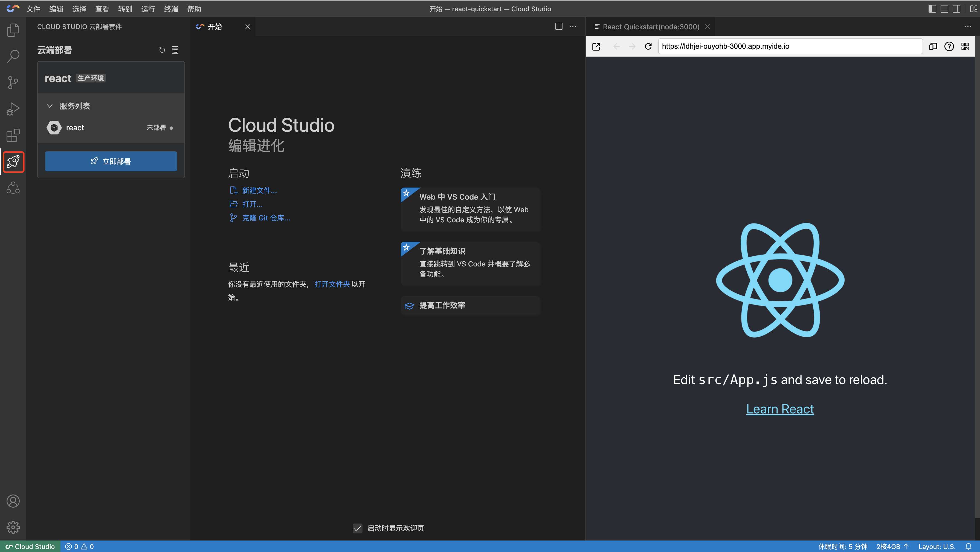Open the 文件 menu
980x552 pixels.
click(x=33, y=9)
